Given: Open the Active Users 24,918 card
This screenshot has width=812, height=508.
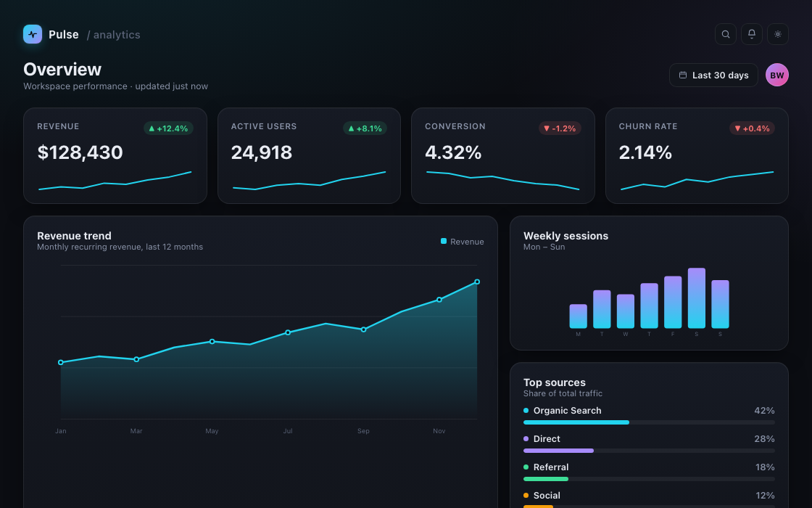Looking at the screenshot, I should (309, 155).
